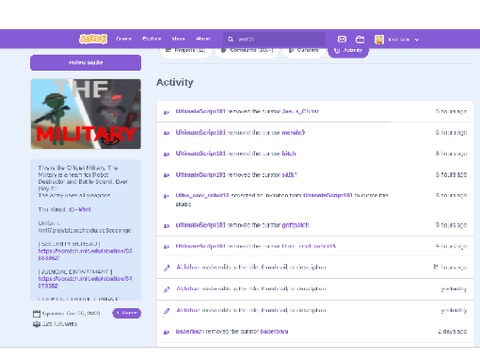The image size is (480, 360).
Task: Click pencil icon of the '11 hours ago' edit
Action: coord(167,268)
